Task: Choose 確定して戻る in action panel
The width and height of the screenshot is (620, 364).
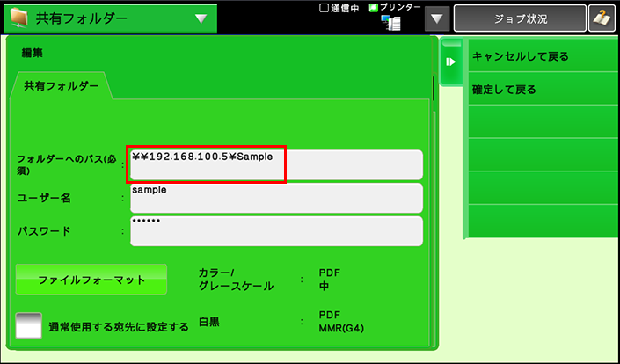Action: 539,90
